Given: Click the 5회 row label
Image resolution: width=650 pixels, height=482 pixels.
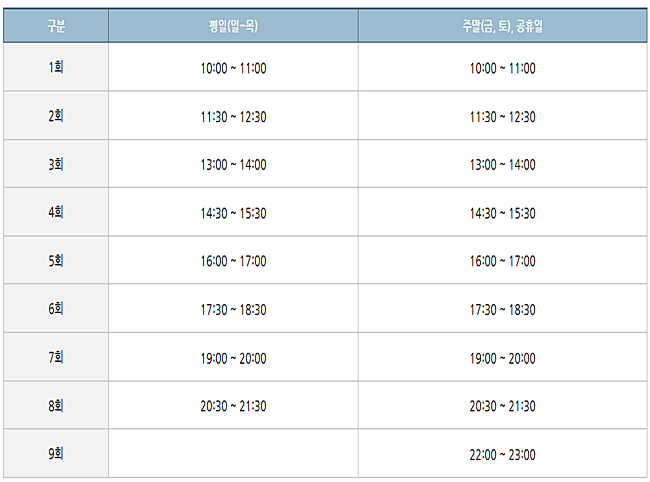Looking at the screenshot, I should pyautogui.click(x=56, y=261).
